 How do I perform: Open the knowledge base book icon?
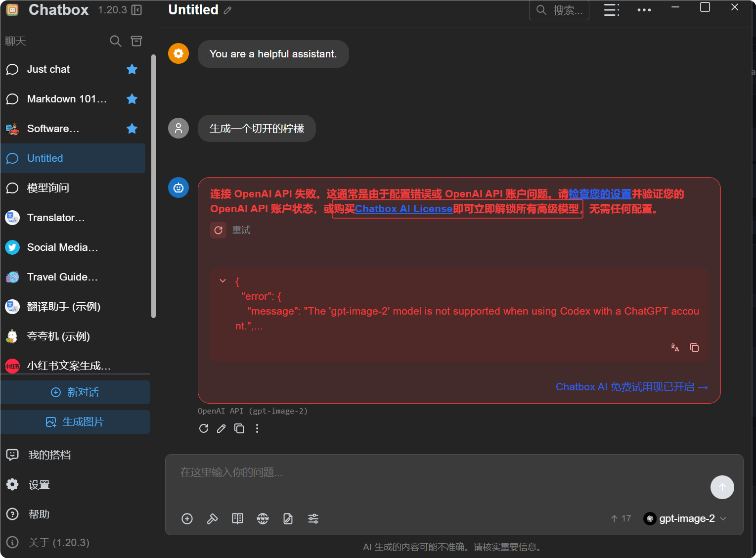237,518
